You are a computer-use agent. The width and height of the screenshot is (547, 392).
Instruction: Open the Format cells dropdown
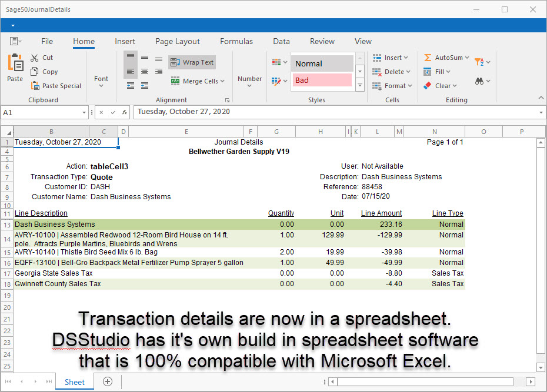pyautogui.click(x=392, y=86)
